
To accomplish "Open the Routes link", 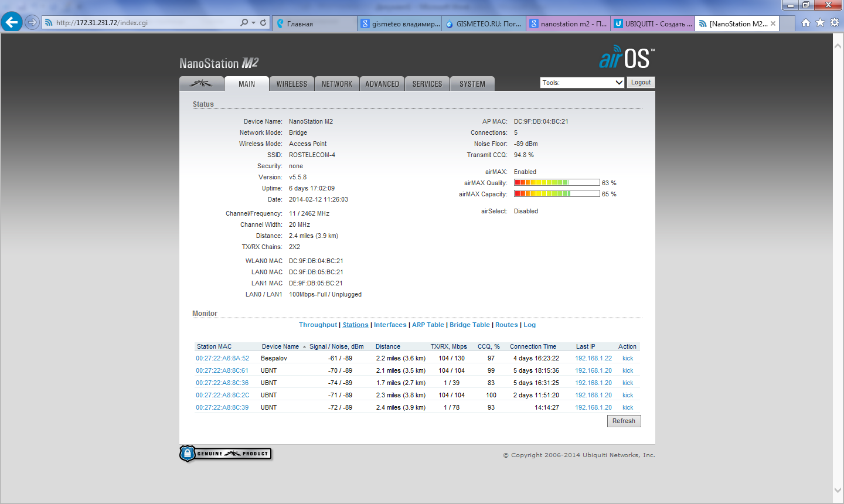I will click(506, 325).
